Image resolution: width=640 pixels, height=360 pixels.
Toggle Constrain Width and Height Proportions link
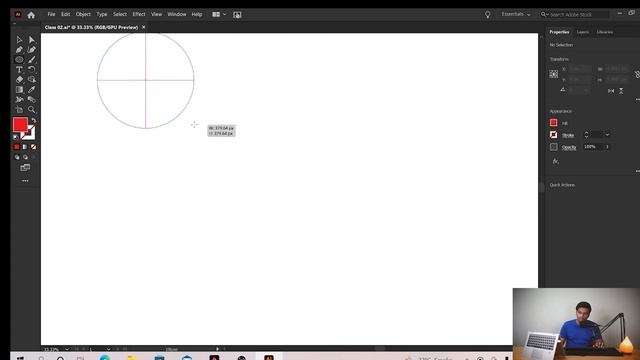(637, 74)
